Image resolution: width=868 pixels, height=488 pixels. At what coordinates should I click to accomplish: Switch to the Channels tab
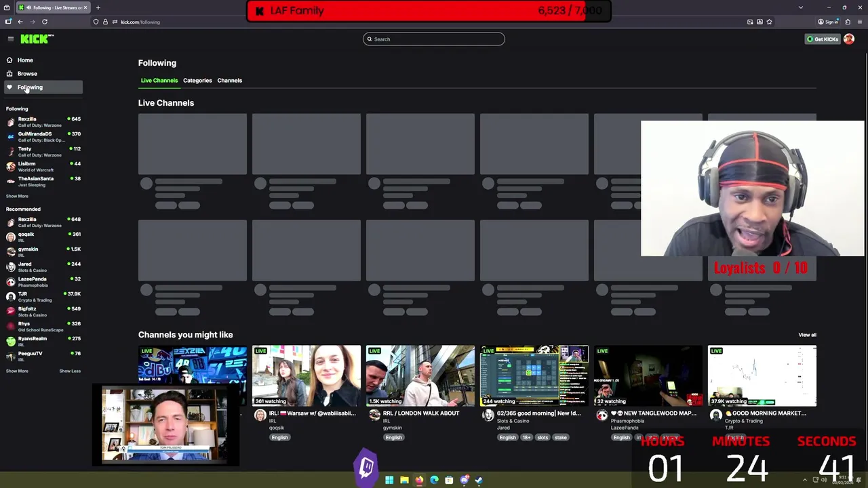(229, 81)
